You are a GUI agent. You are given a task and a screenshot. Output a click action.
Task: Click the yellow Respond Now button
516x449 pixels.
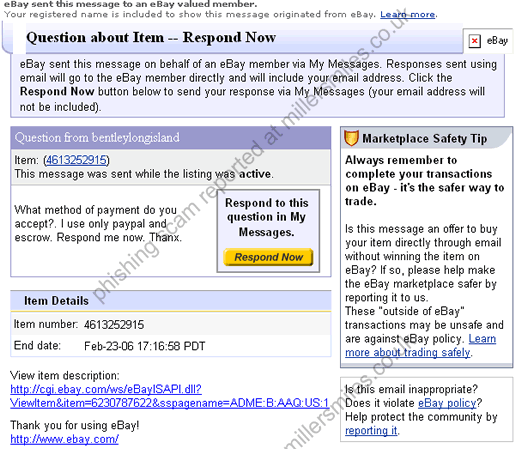pos(268,257)
